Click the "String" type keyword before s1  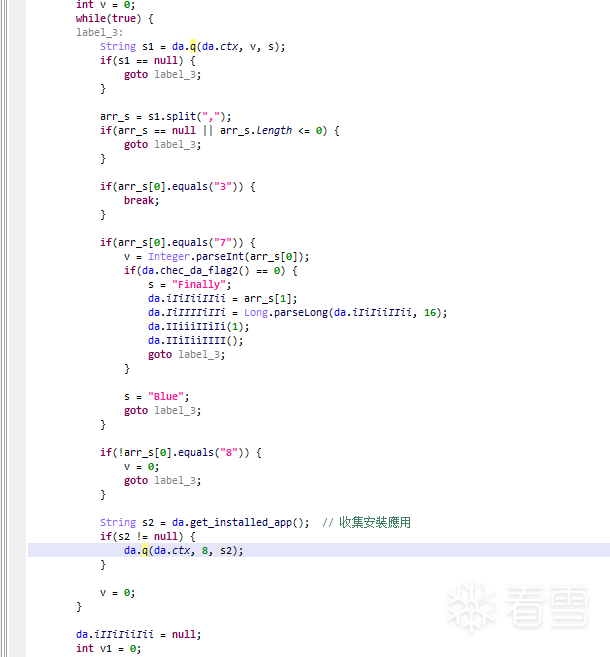coord(118,47)
